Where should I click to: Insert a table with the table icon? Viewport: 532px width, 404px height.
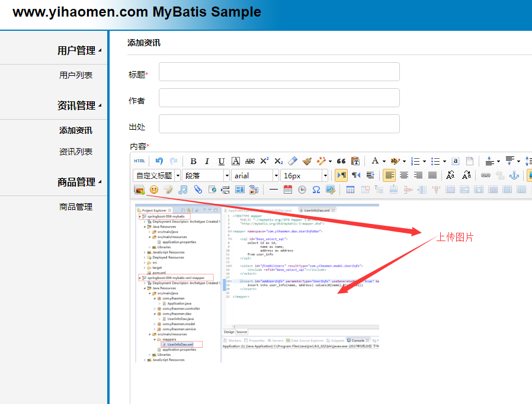coord(351,190)
